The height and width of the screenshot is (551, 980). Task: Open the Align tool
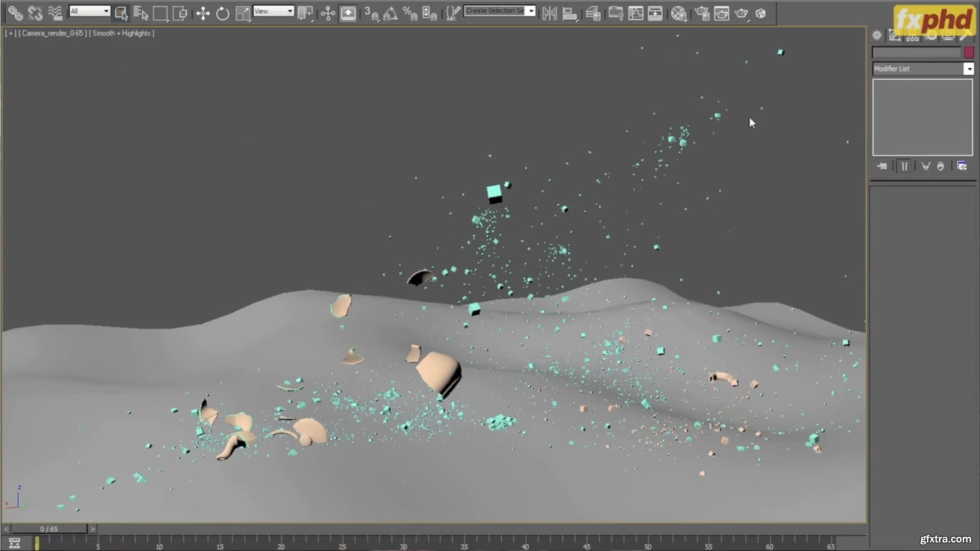570,14
